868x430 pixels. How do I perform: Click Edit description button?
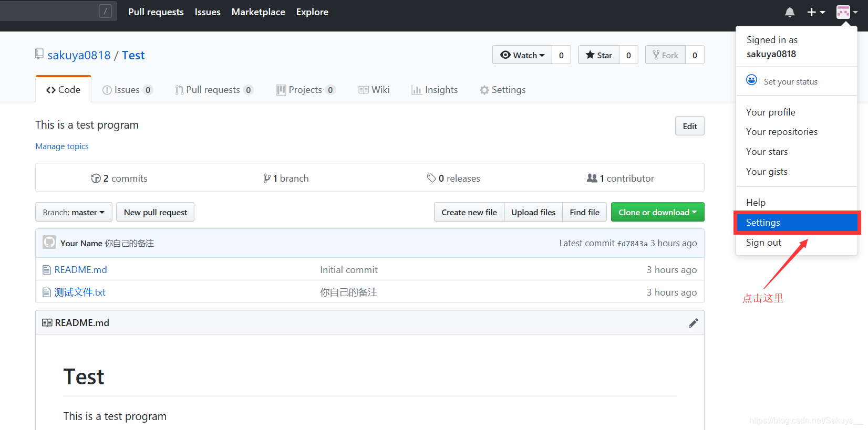pyautogui.click(x=689, y=126)
